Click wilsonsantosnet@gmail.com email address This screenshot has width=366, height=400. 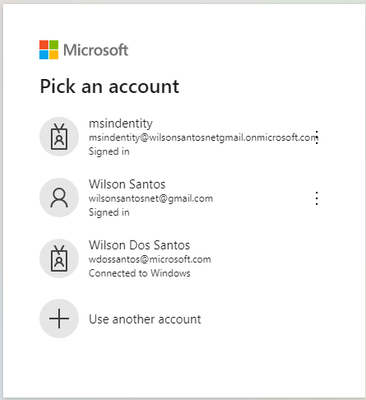[x=151, y=199]
